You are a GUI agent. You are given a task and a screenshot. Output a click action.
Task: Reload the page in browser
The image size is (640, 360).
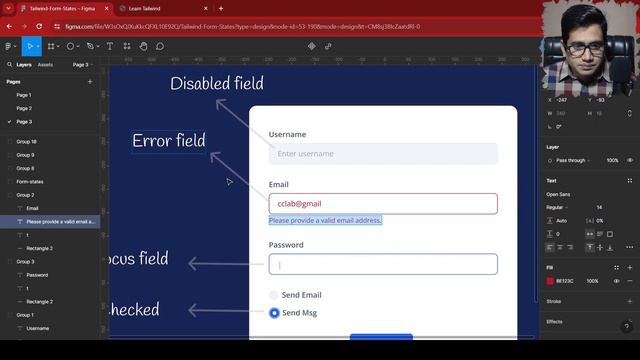39,27
